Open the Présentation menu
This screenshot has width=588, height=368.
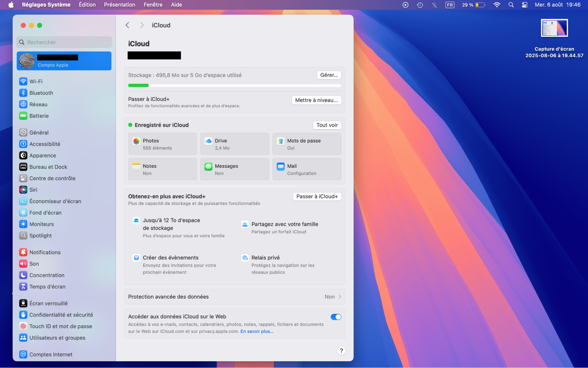(119, 4)
